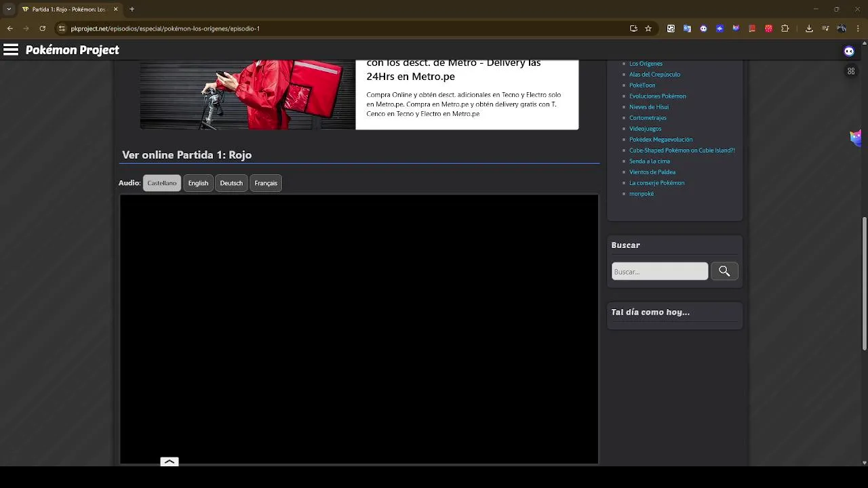Screen dimensions: 868x488
Task: Open the Metro delivery ad image
Action: coord(248,95)
